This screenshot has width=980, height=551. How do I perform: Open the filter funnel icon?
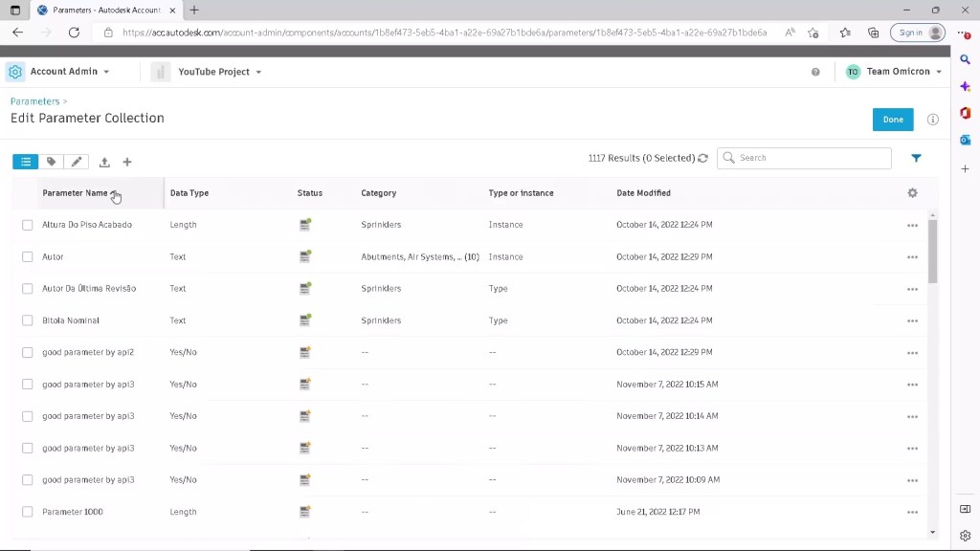[x=916, y=158]
